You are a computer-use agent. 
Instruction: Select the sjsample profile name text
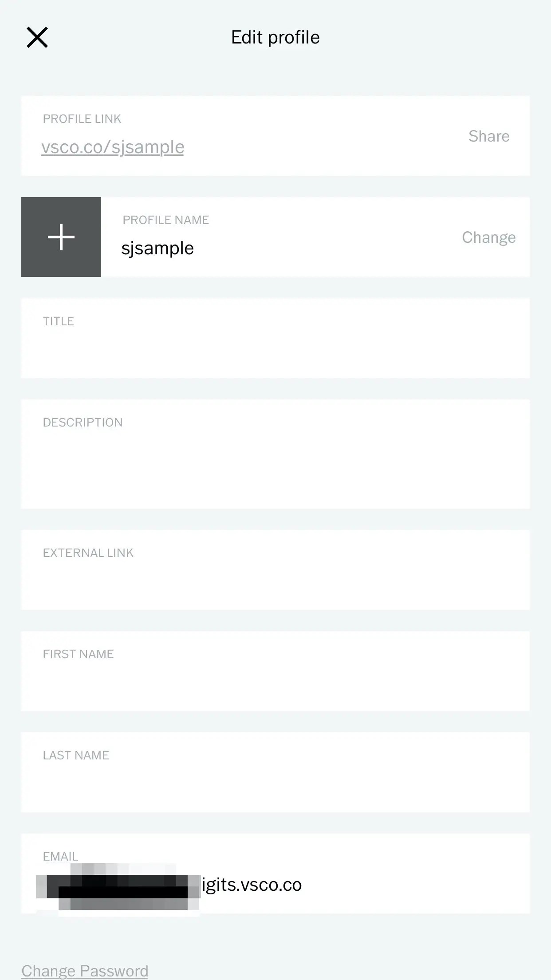coord(157,248)
